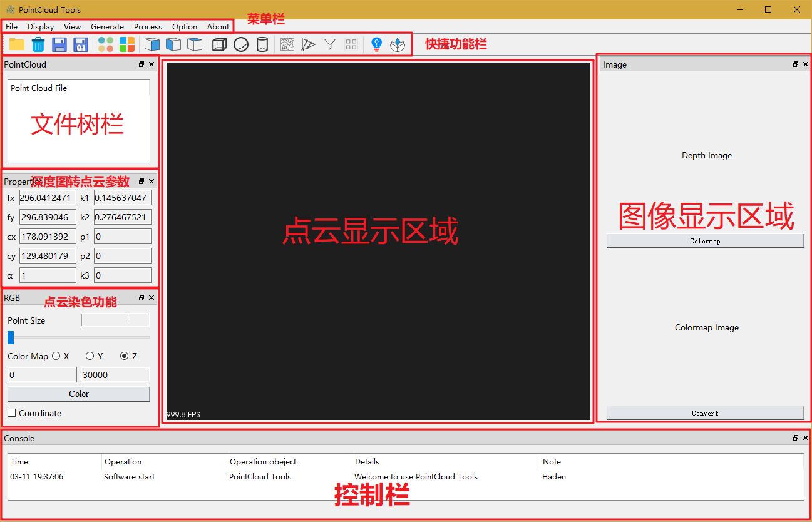
Task: Open the File menu
Action: coord(12,27)
